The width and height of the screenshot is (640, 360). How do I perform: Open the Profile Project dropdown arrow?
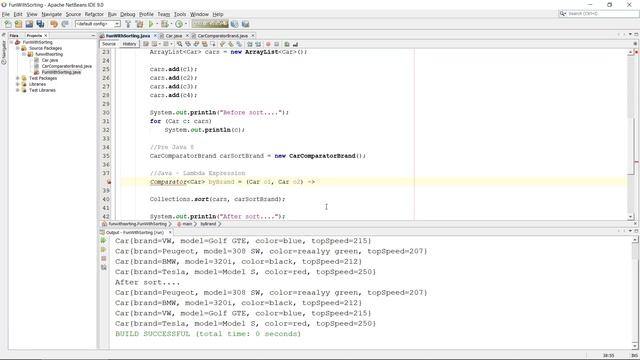click(186, 24)
